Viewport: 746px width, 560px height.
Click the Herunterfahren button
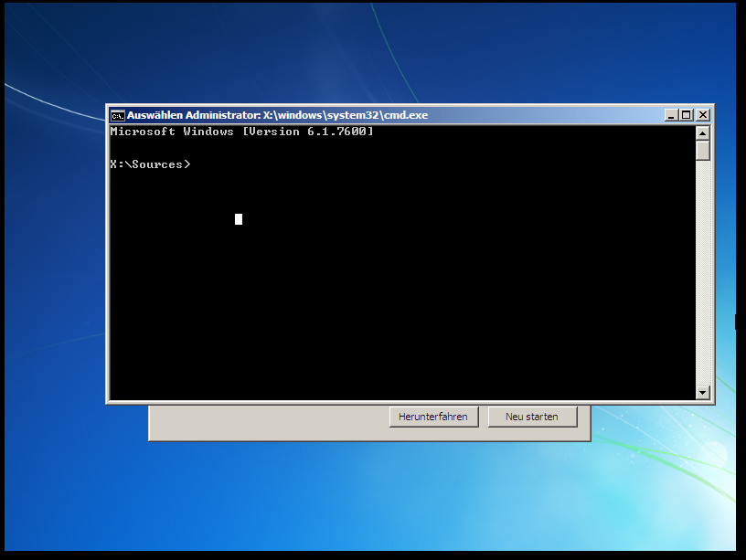(x=433, y=417)
